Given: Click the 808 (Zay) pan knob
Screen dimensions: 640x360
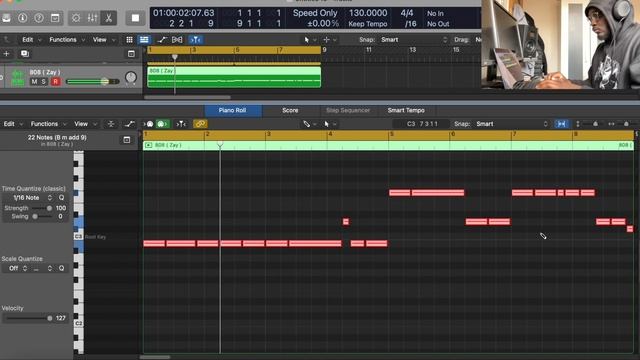Looking at the screenshot, I should (131, 77).
